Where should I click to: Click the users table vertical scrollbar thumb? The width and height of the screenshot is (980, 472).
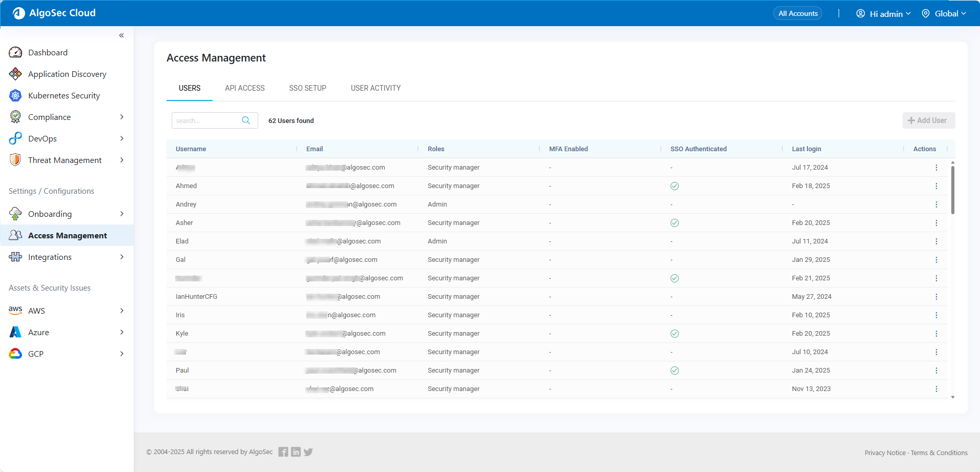click(952, 190)
